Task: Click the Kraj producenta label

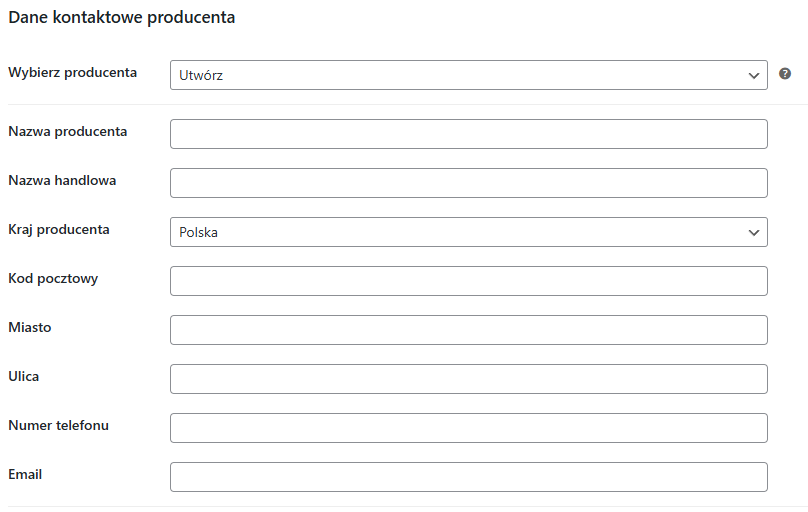Action: pyautogui.click(x=59, y=230)
